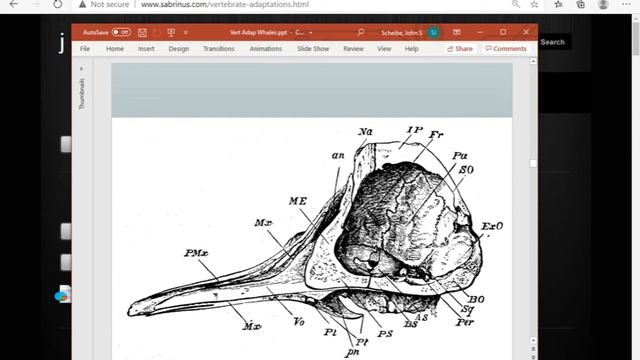Click the browser address bar URL
This screenshot has width=640, height=360.
click(225, 4)
